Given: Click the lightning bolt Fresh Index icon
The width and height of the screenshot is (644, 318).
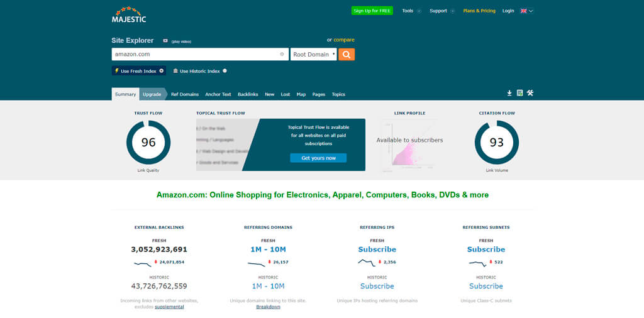Looking at the screenshot, I should tap(116, 70).
